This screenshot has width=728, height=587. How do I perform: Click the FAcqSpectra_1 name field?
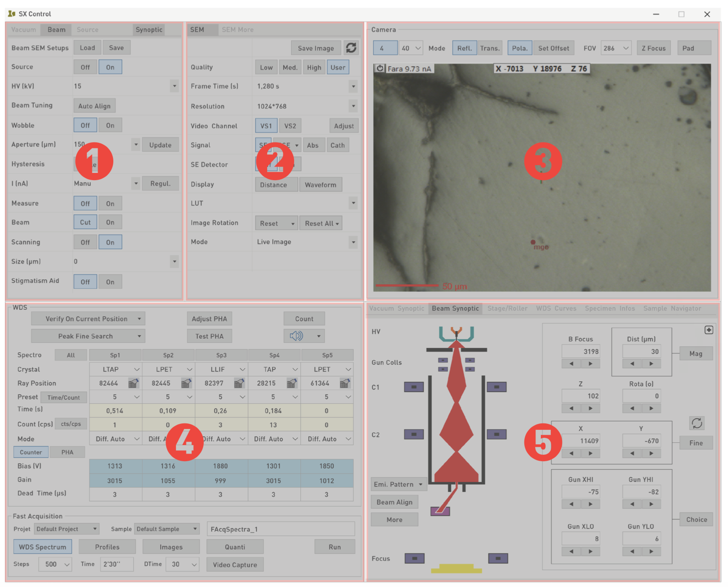pyautogui.click(x=280, y=529)
